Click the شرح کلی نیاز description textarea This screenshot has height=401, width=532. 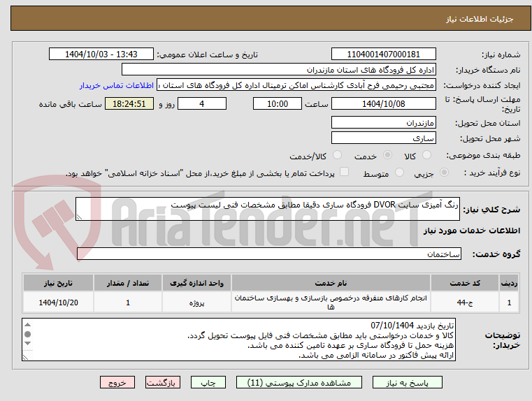[x=268, y=209]
